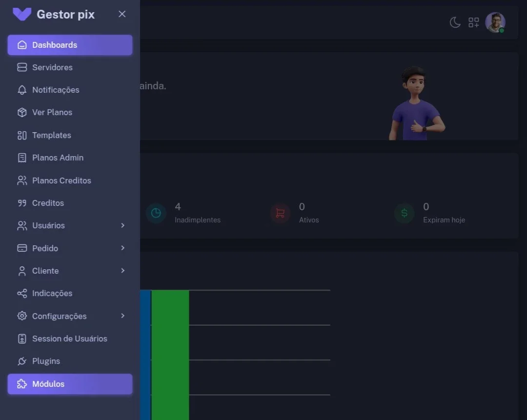Open the Dashboards menu item
Image resolution: width=527 pixels, height=420 pixels.
(70, 45)
